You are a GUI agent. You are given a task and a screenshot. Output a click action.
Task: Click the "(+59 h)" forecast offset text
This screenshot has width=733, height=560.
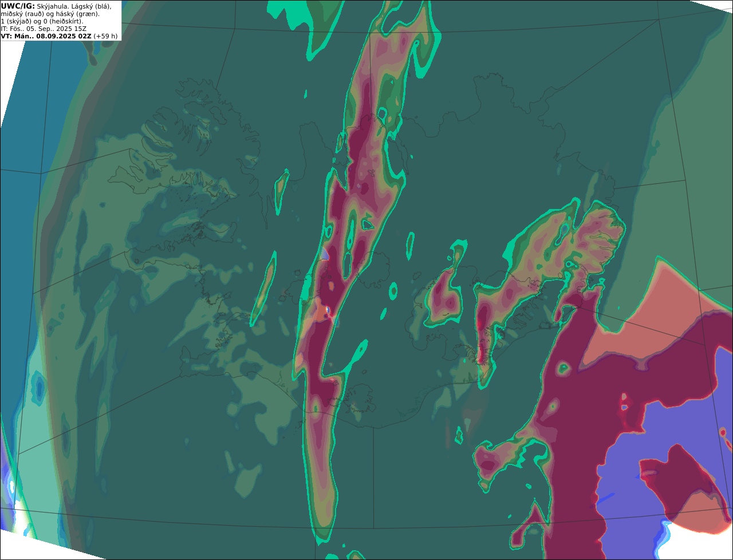pyautogui.click(x=106, y=36)
